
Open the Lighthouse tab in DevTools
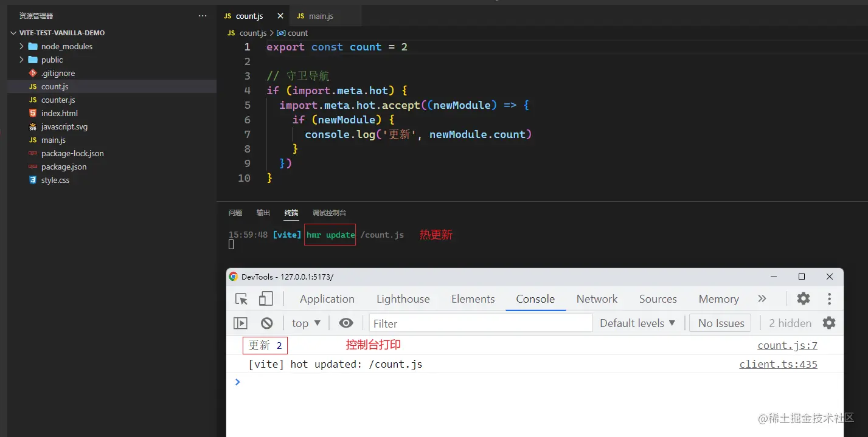click(403, 299)
